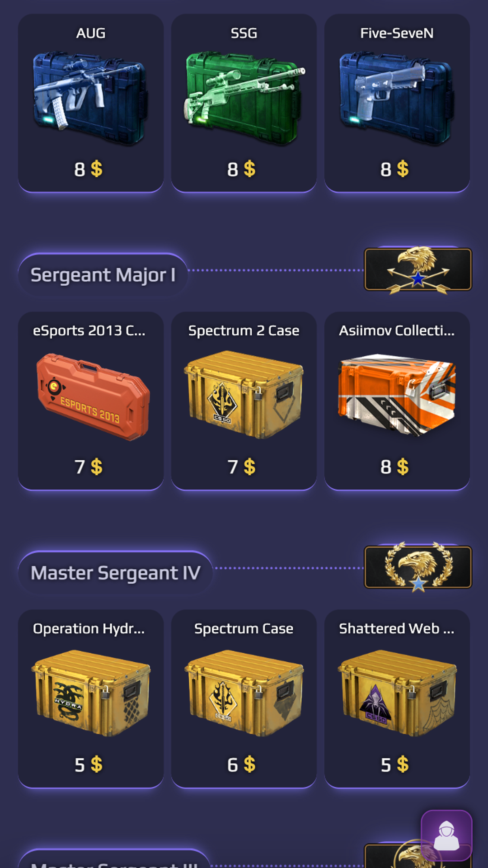Choose the Asiimov Collection crate
This screenshot has width=488, height=868.
397,401
